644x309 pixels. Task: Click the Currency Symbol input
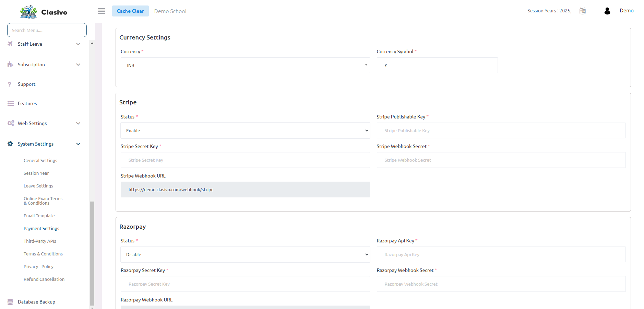coord(437,65)
